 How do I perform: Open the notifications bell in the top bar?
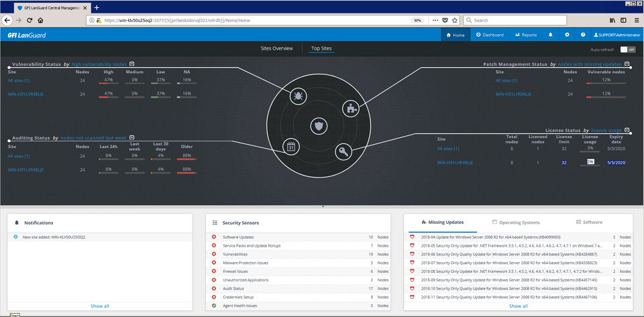tap(550, 35)
